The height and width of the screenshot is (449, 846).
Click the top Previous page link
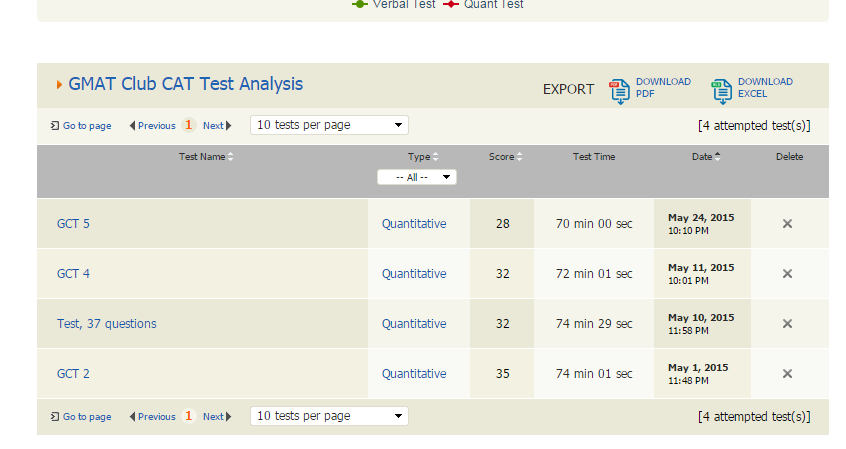click(153, 126)
